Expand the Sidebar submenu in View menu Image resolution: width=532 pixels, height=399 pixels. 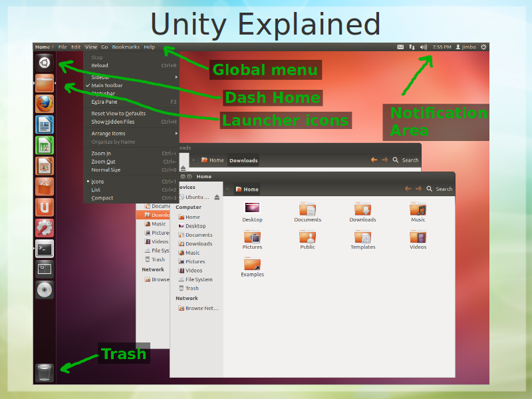coord(131,77)
